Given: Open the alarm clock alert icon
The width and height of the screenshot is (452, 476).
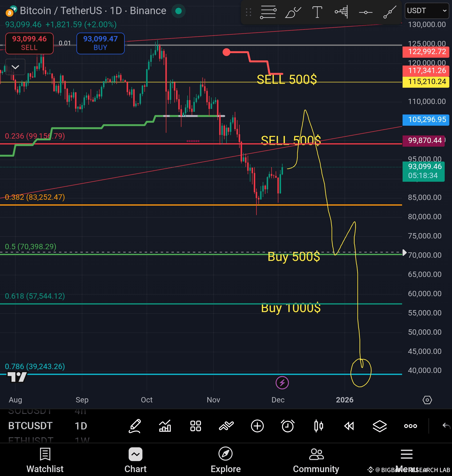Looking at the screenshot, I should (x=288, y=426).
